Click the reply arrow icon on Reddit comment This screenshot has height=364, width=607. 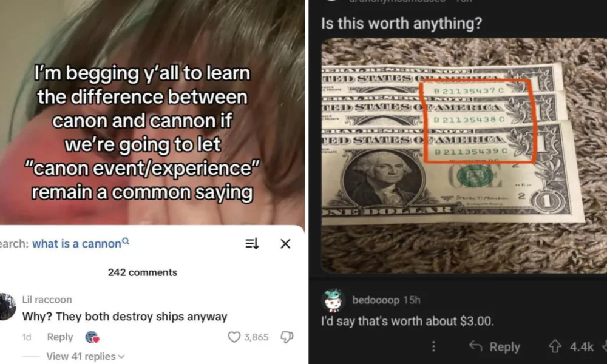[x=475, y=346]
